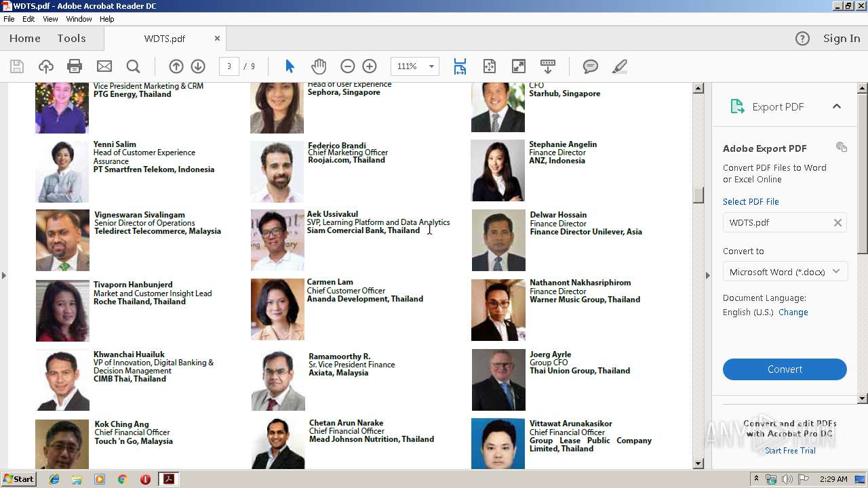This screenshot has width=868, height=488.
Task: Open the Edit menu
Action: [28, 19]
